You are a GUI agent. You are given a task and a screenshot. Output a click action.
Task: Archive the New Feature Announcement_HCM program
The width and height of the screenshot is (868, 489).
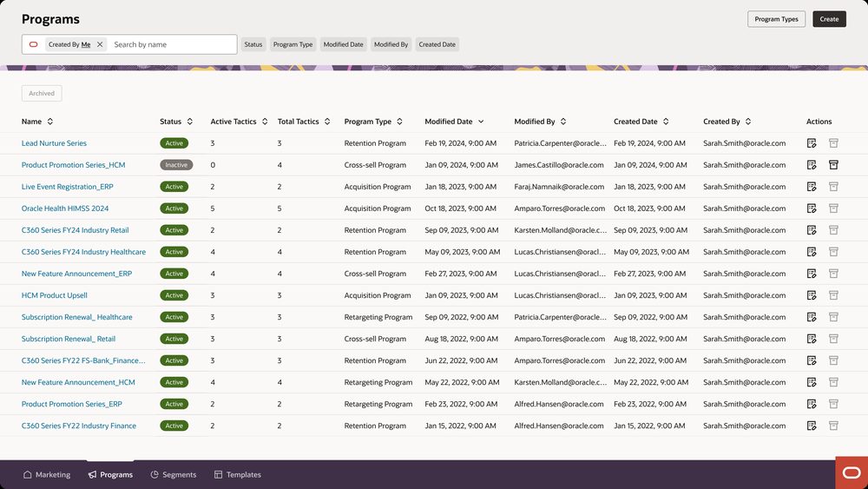click(833, 382)
